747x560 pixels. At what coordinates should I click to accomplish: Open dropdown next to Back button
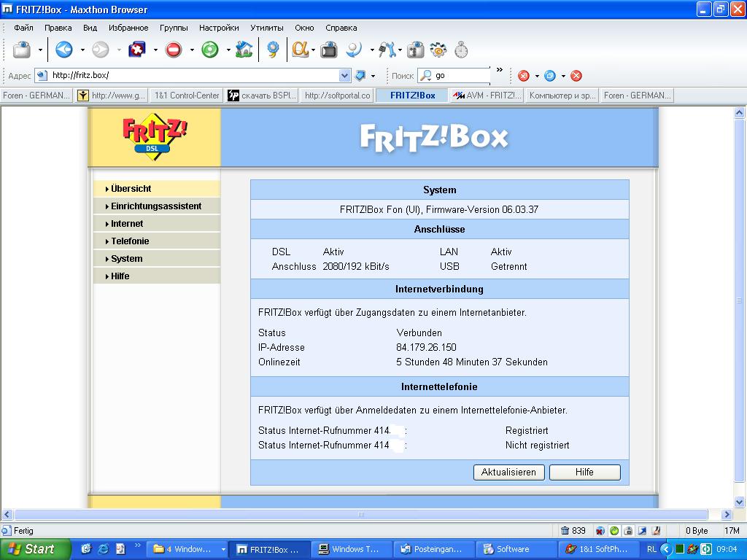click(82, 50)
